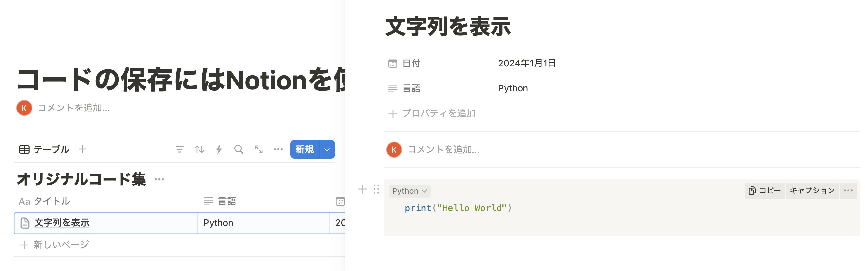The width and height of the screenshot is (868, 271).
Task: Open the filter icon in database toolbar
Action: click(x=180, y=149)
